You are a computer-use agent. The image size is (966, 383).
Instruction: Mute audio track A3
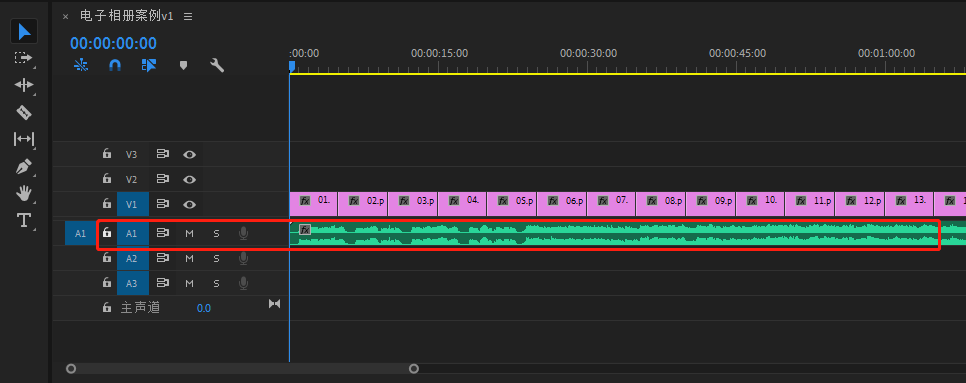click(x=190, y=283)
